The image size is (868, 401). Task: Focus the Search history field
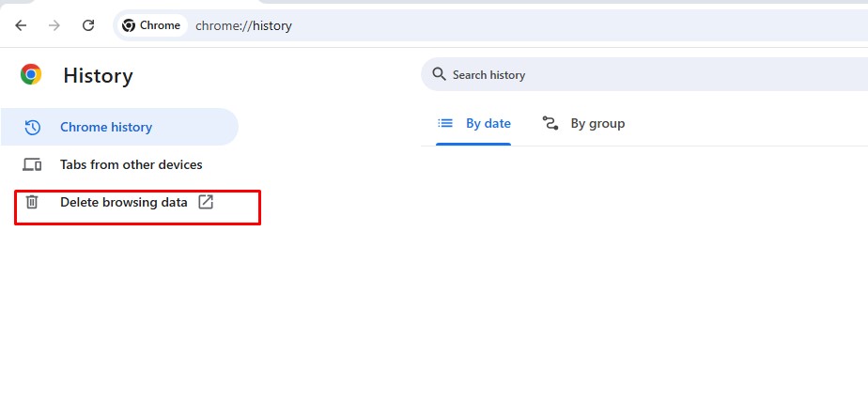[x=611, y=75]
